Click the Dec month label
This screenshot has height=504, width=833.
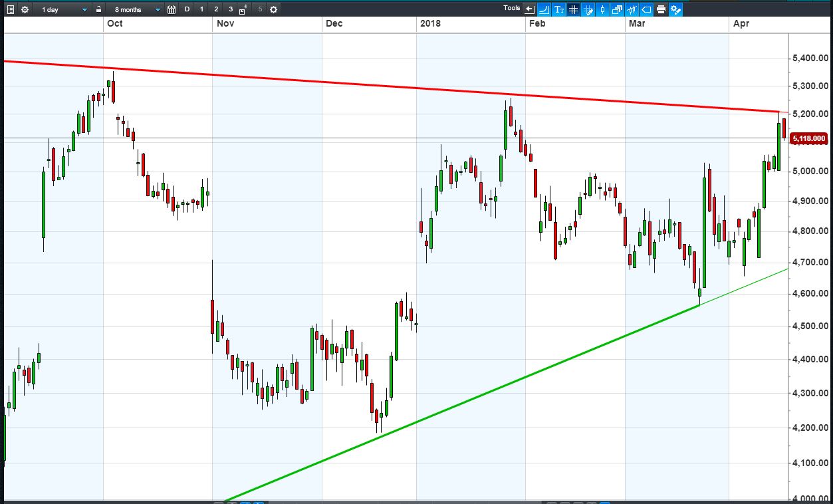point(334,24)
